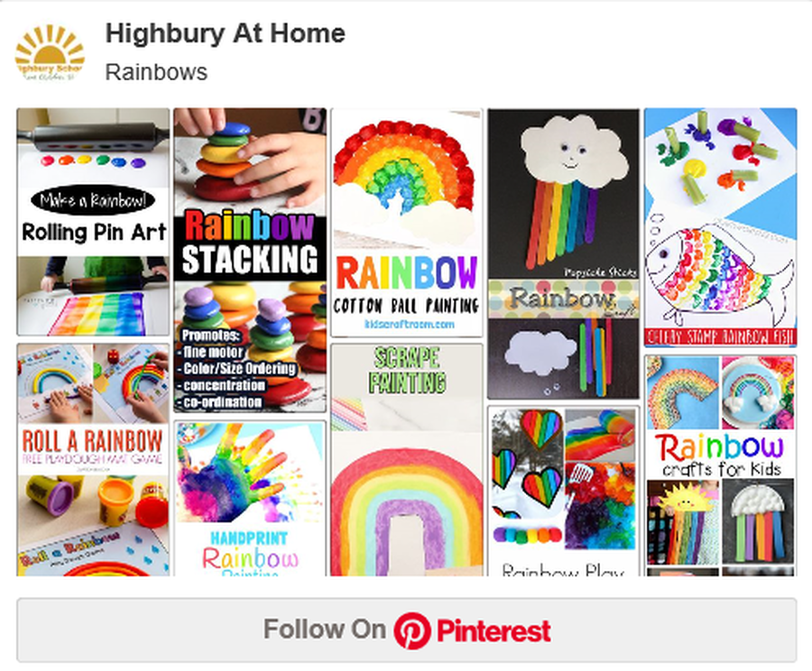Click the Promotes fine motor text list
The image size is (812, 671).
click(x=237, y=369)
